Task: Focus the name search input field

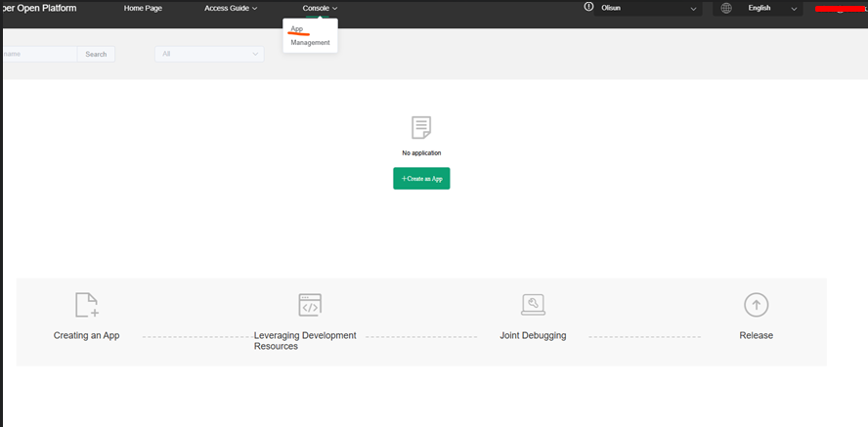Action: click(x=39, y=54)
